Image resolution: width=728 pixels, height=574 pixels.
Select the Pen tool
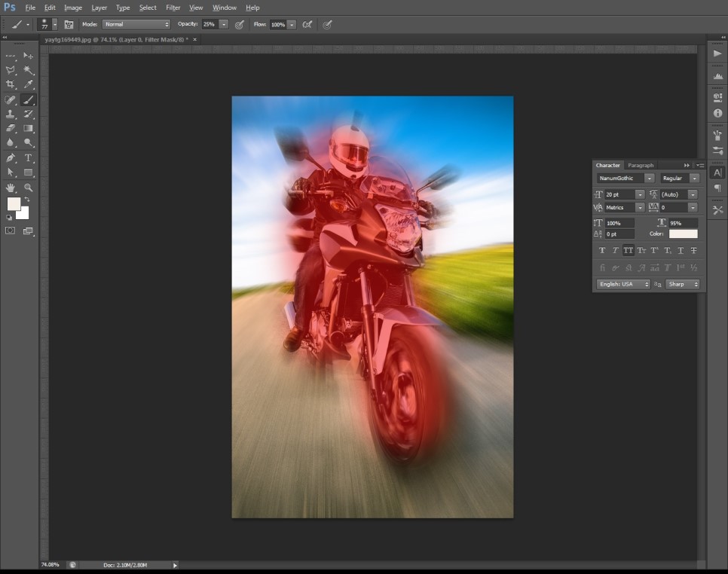(x=11, y=158)
